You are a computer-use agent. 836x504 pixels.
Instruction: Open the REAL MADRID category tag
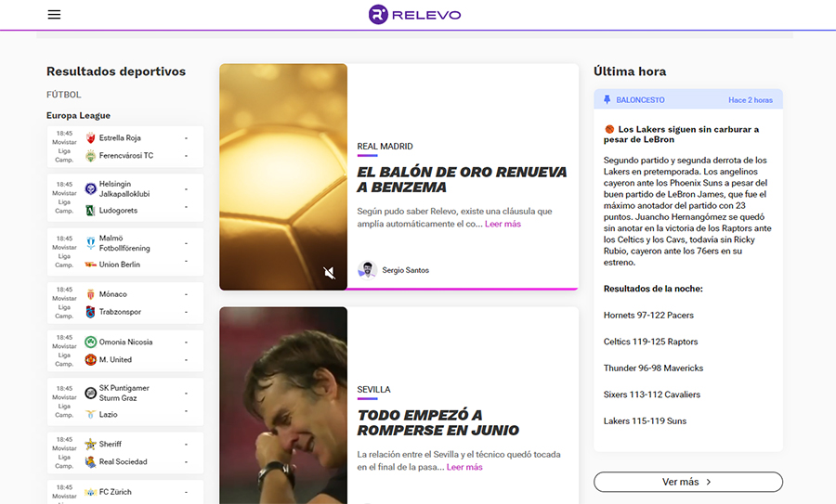385,146
